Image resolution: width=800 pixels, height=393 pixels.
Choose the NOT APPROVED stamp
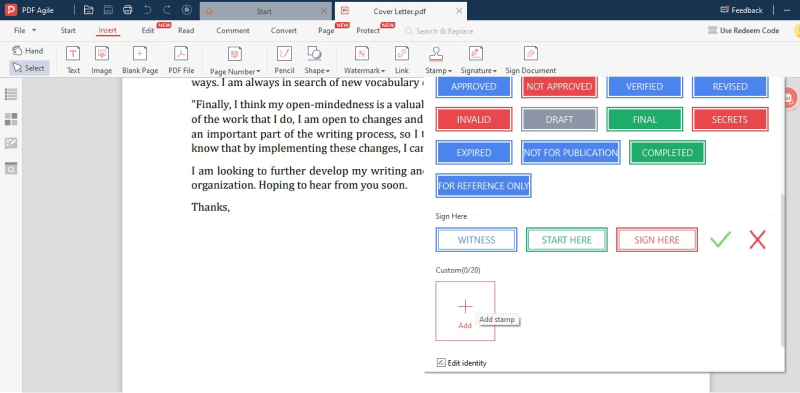tap(559, 86)
